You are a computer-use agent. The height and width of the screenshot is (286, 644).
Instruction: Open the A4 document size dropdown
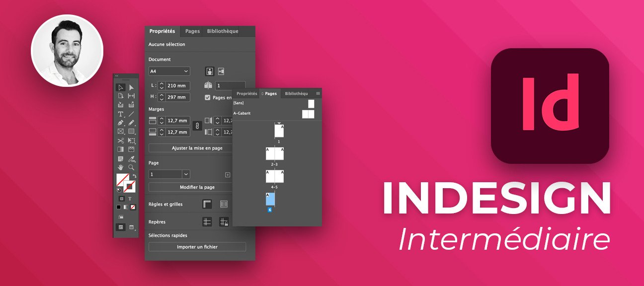169,71
